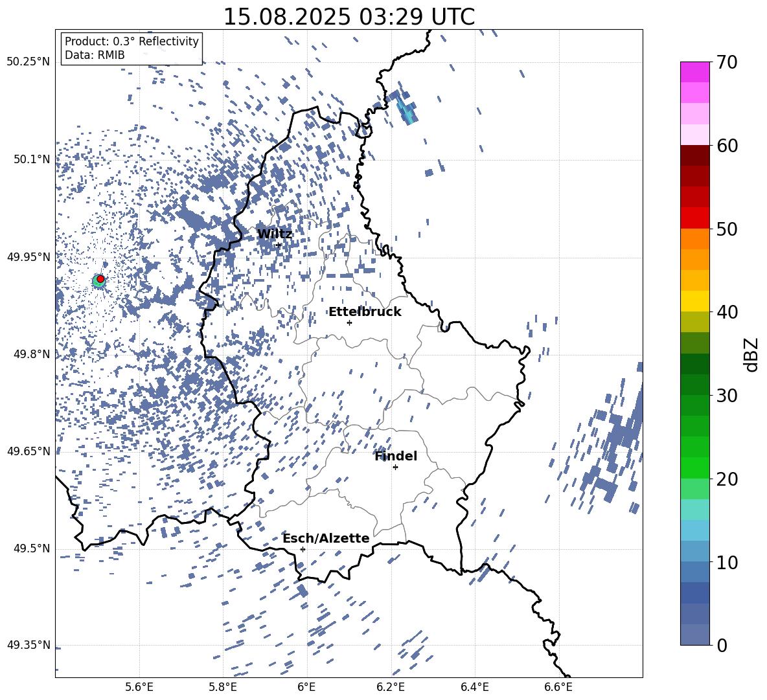The image size is (767, 700).
Task: Click the 30 colorbar tick label
Action: point(727,395)
